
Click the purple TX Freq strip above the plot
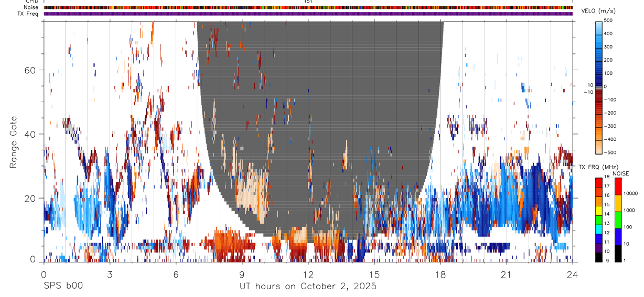pos(308,14)
